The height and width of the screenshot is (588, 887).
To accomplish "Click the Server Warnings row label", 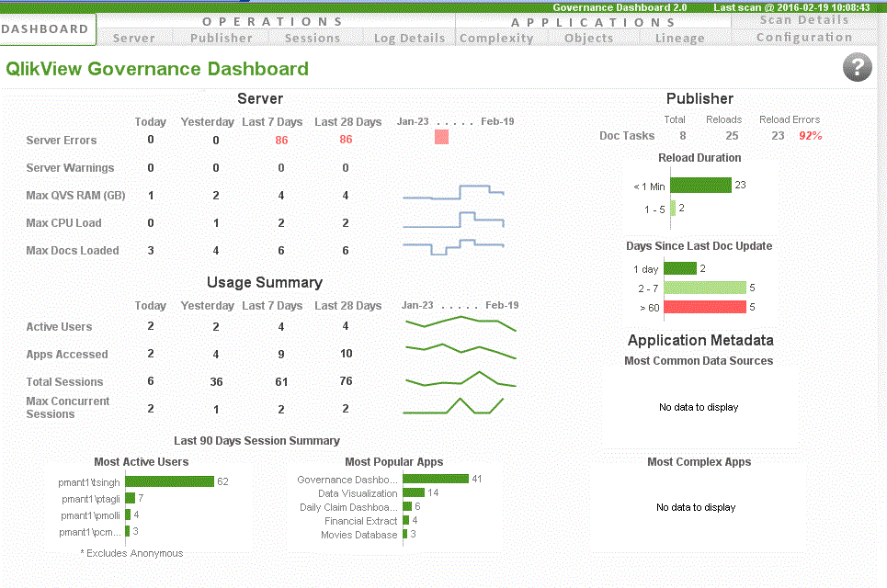I will pos(70,167).
